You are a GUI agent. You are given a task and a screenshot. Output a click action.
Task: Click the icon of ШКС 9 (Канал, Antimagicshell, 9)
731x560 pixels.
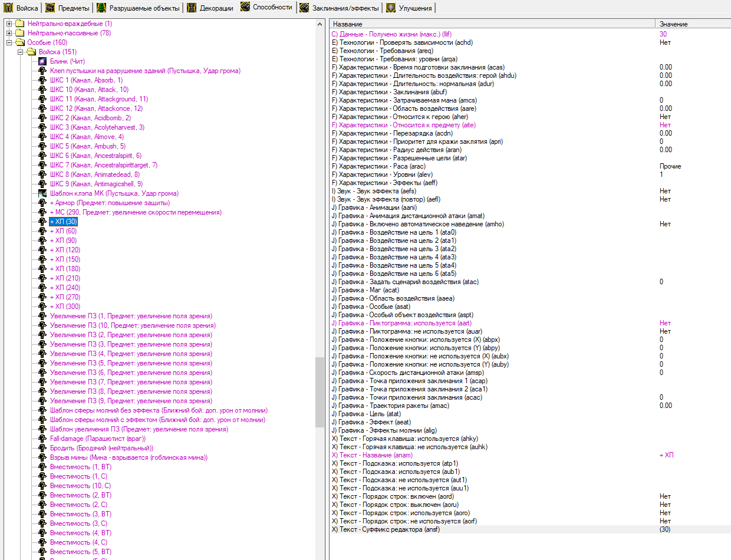[x=42, y=184]
